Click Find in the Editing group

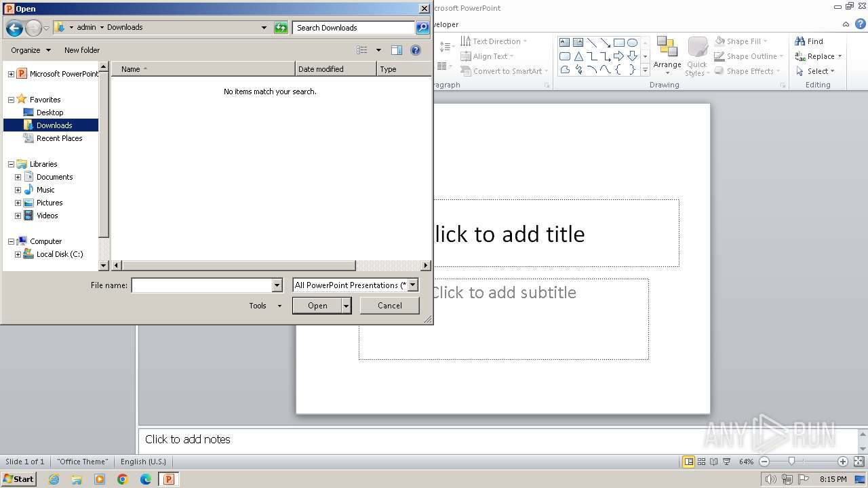(x=810, y=41)
